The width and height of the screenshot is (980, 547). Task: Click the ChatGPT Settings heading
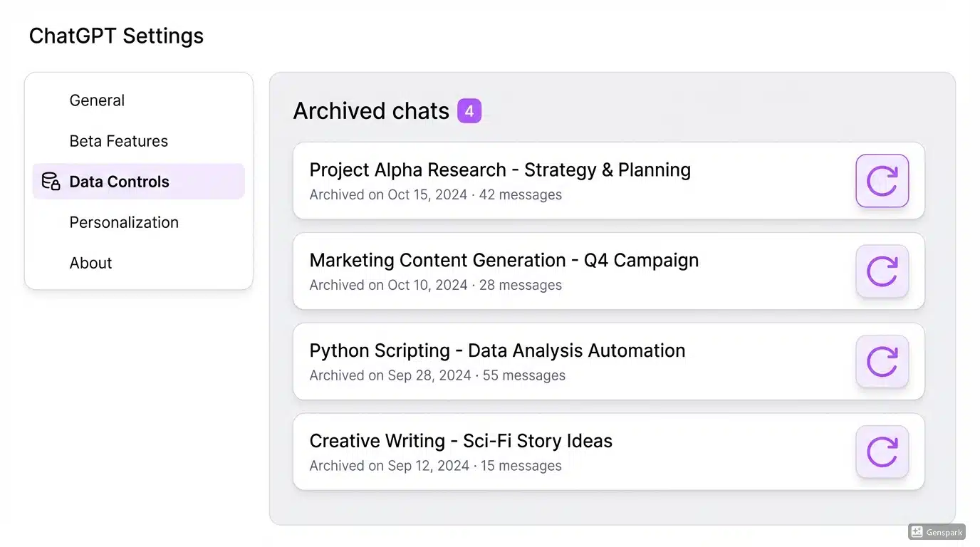click(x=116, y=36)
